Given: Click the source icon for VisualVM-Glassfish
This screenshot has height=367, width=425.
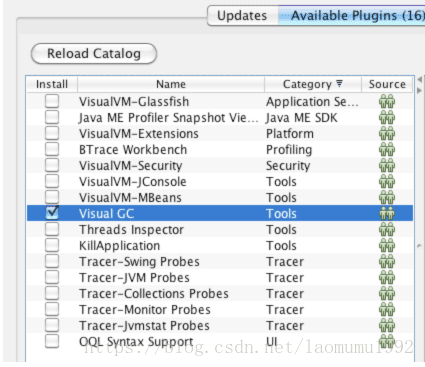Looking at the screenshot, I should click(387, 101).
